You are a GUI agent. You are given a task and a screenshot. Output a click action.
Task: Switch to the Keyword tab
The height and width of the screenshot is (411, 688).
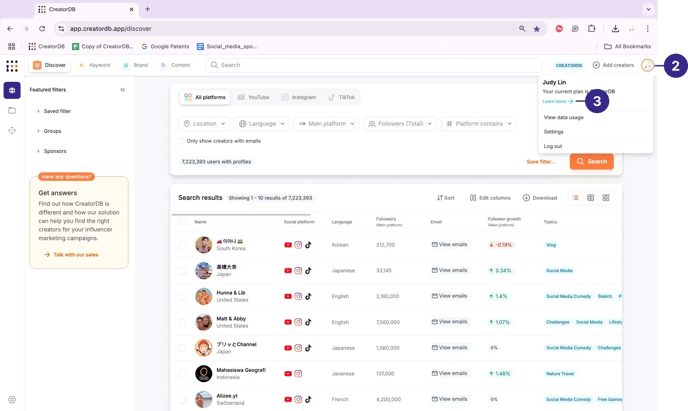94,65
